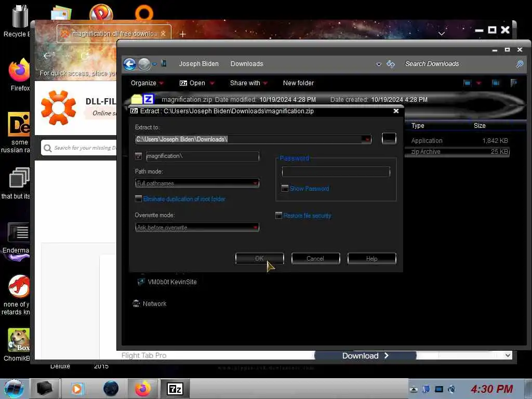
Task: Click the Firefox list all tabs chevron
Action: coord(442,34)
